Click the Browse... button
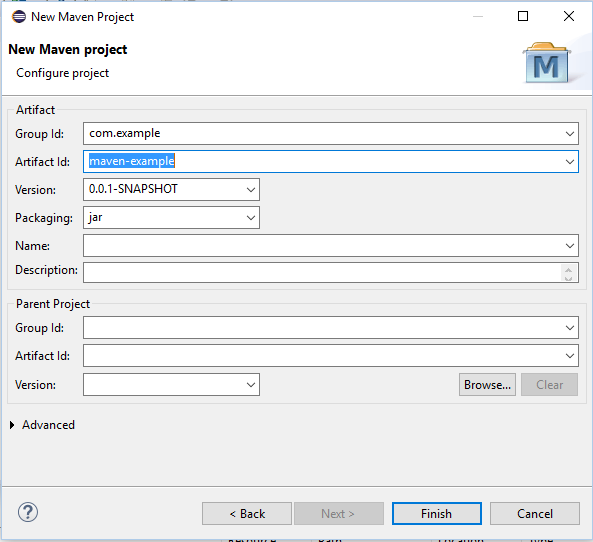The height and width of the screenshot is (542, 593). click(487, 385)
